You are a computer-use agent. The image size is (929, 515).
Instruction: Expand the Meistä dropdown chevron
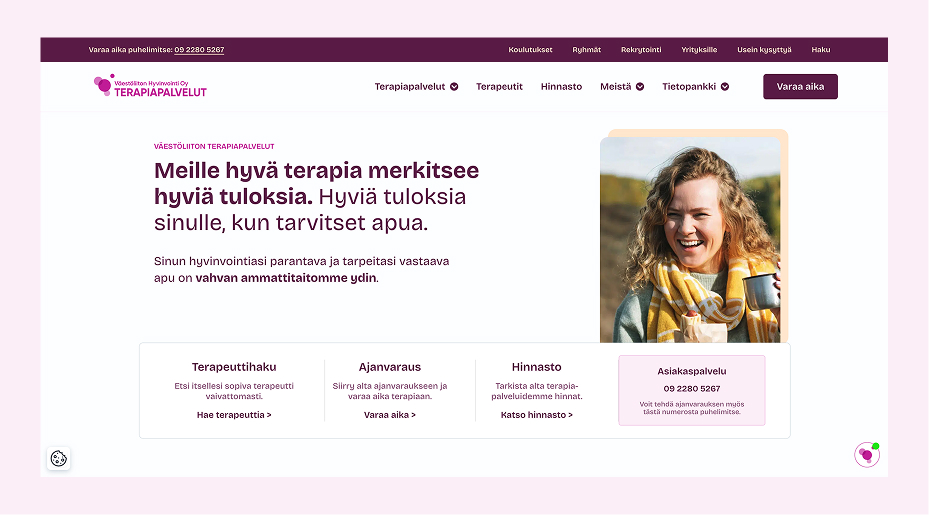640,87
